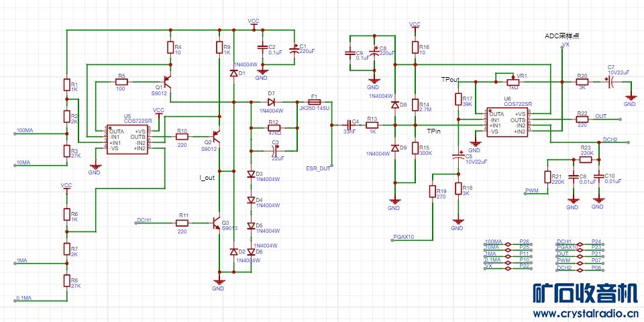Select the Q2 transistor symbol
This screenshot has height=322, width=644.
(x=217, y=136)
